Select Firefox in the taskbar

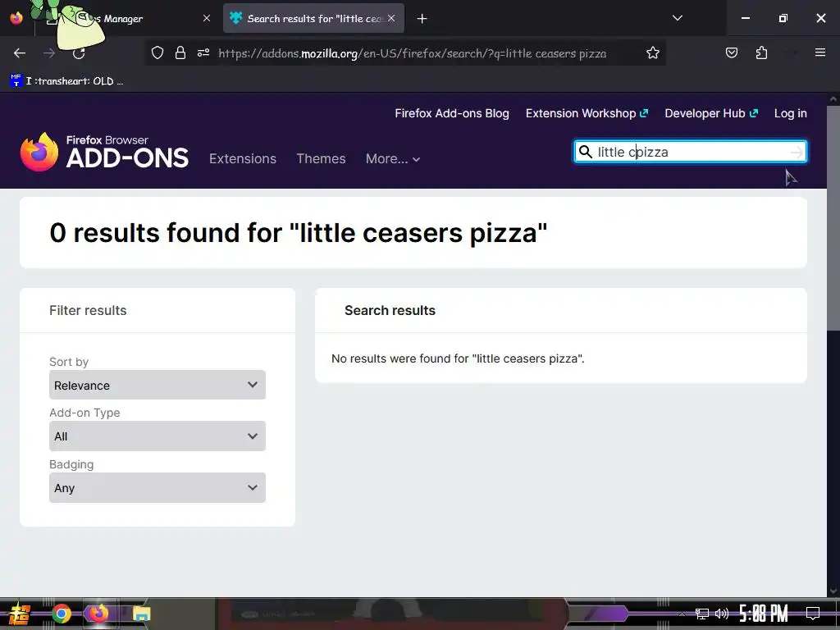[98, 614]
